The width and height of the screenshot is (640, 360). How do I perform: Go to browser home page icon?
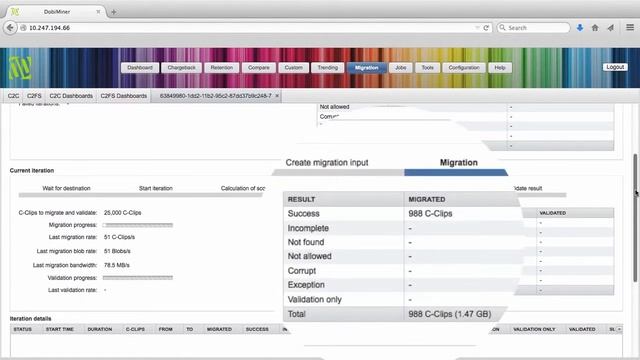click(595, 28)
